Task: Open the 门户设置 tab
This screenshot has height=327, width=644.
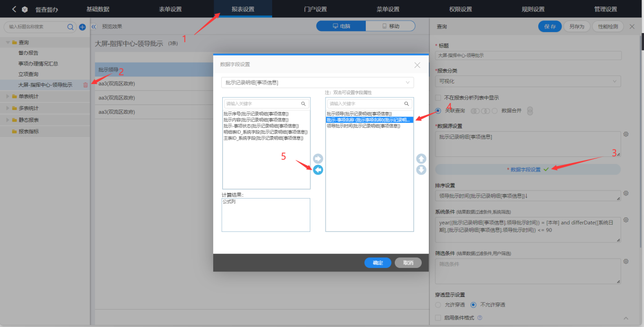Action: 315,9
